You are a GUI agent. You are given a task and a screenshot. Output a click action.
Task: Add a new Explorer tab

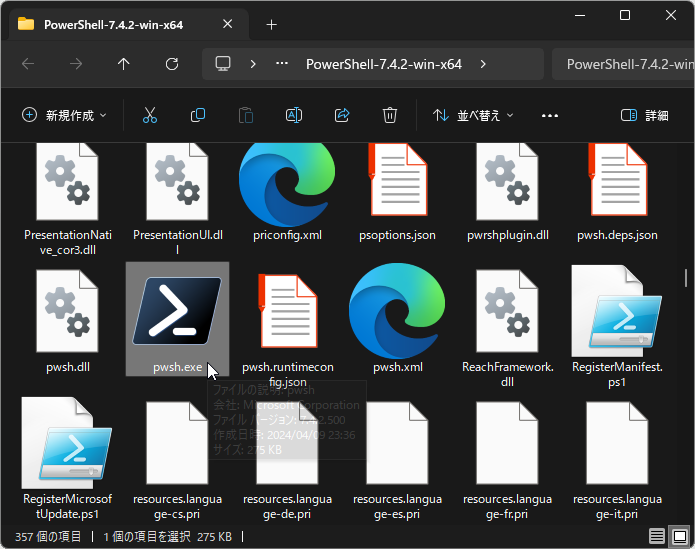point(271,25)
